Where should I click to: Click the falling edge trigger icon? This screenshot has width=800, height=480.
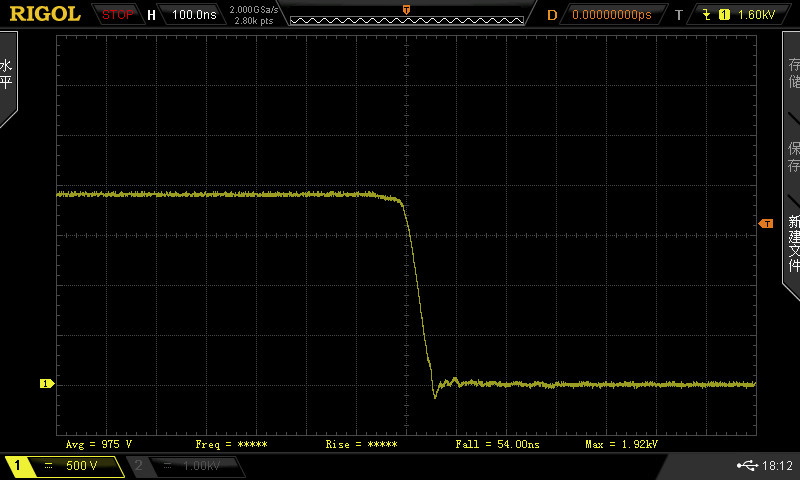(x=708, y=15)
